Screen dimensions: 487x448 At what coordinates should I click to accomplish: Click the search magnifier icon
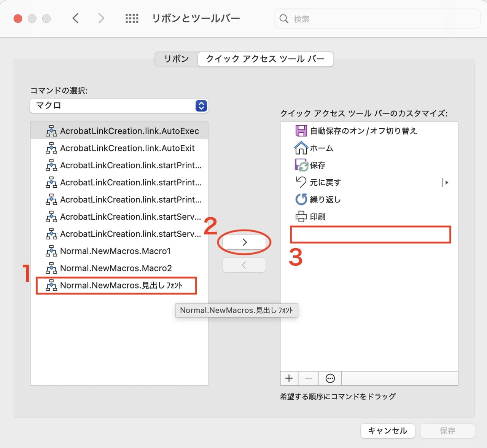(284, 19)
